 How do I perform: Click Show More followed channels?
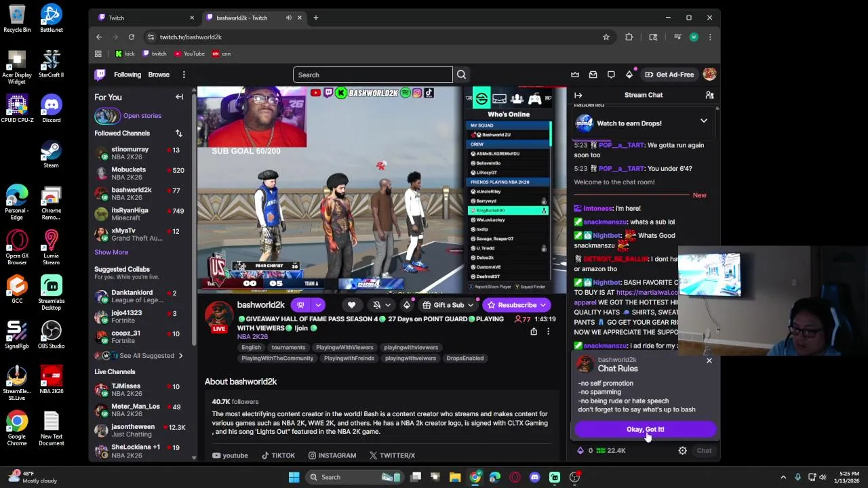click(x=111, y=252)
